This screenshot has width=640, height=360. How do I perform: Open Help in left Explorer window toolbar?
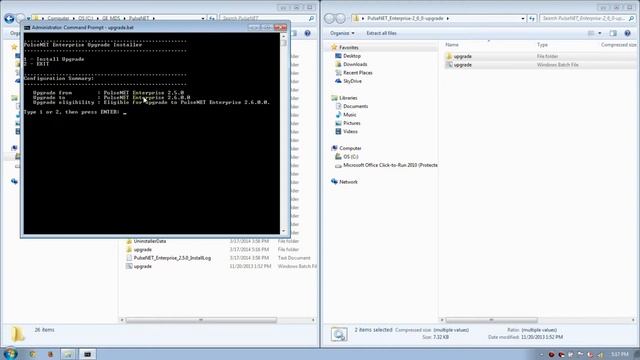pyautogui.click(x=307, y=33)
